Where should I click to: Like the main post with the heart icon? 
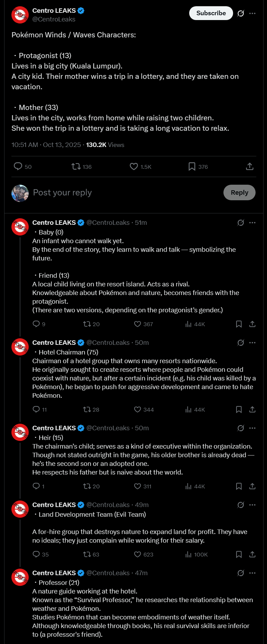pyautogui.click(x=134, y=167)
